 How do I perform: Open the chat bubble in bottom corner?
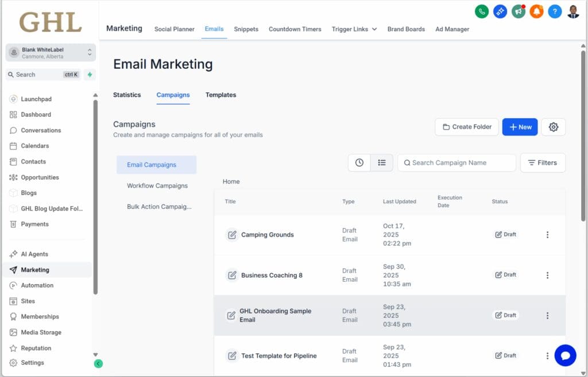[566, 355]
